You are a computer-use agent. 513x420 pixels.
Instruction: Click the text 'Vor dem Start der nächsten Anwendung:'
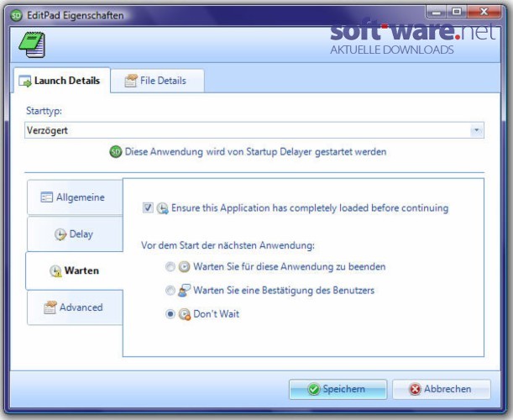pyautogui.click(x=228, y=245)
